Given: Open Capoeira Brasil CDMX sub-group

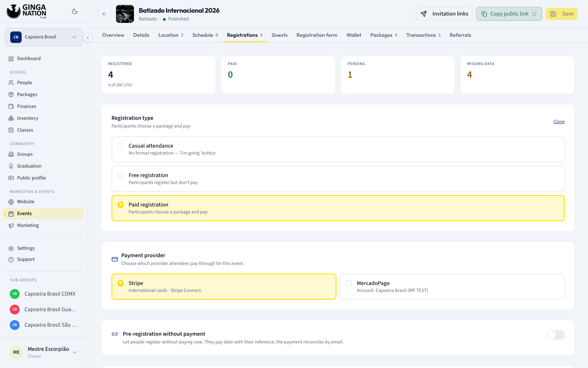Looking at the screenshot, I should click(x=44, y=294).
